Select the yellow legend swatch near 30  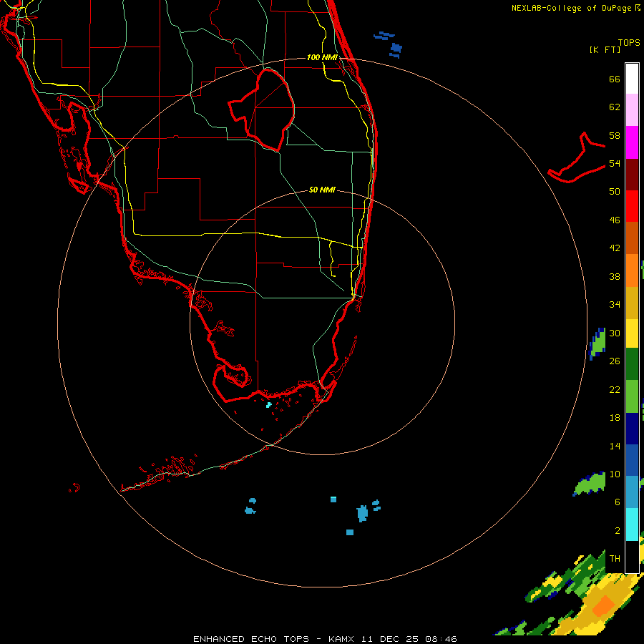pos(632,333)
